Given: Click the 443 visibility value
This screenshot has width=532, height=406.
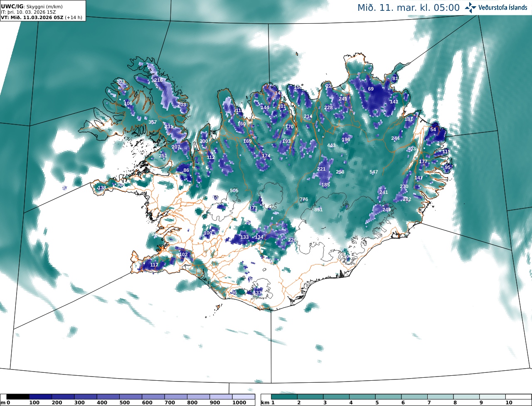Looking at the screenshot, I should (x=331, y=145).
